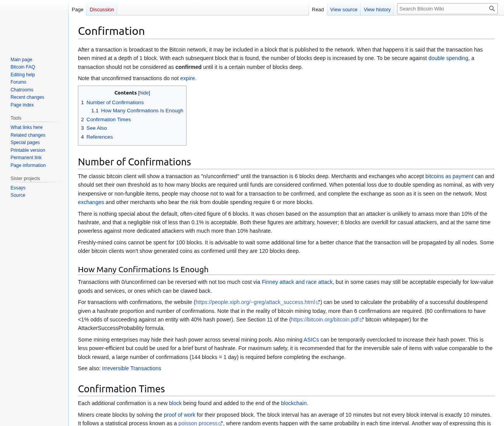Open the View source tab
This screenshot has height=426, width=504.
[344, 9]
